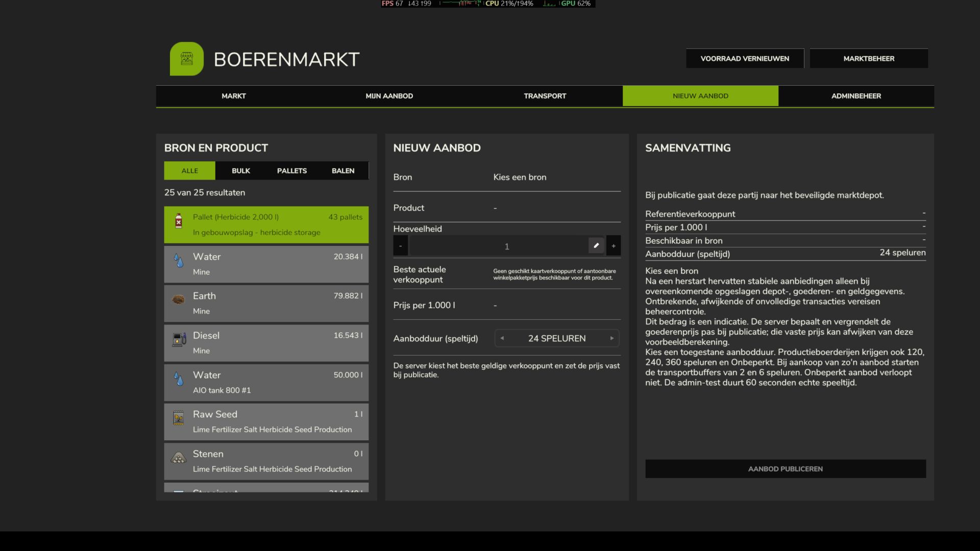Select the Diesel 16.543 l Mine row
980x551 pixels.
click(266, 343)
